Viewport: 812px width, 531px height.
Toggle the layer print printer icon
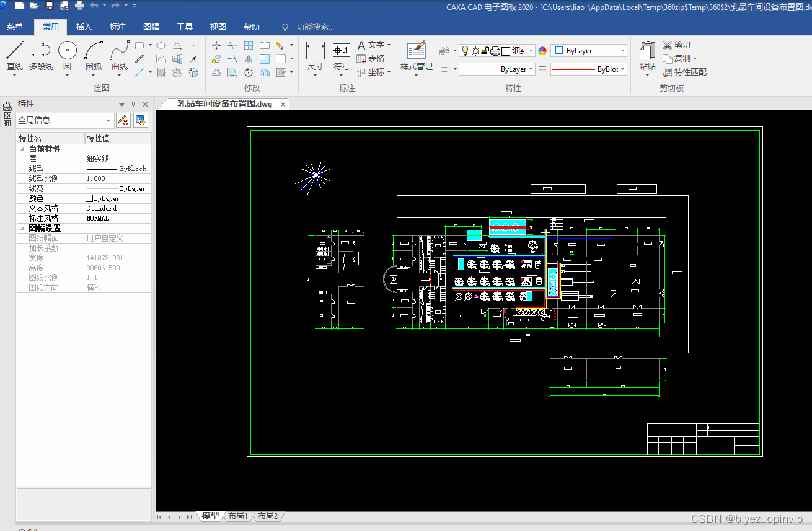[x=495, y=51]
